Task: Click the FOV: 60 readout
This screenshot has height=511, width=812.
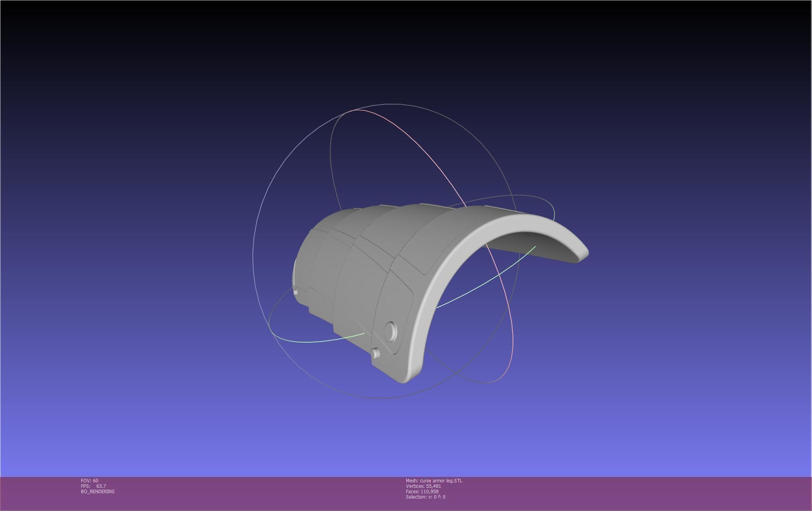Action: click(x=89, y=481)
